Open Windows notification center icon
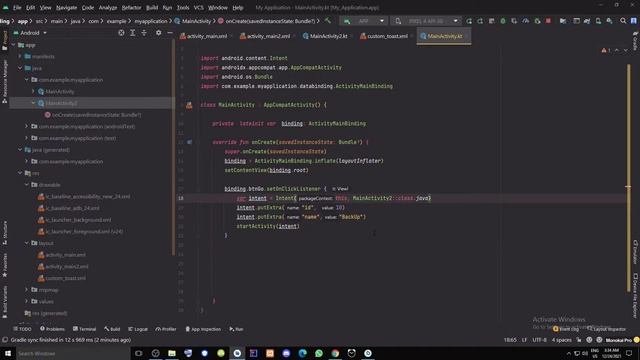This screenshot has height=360, width=640. pyautogui.click(x=629, y=353)
